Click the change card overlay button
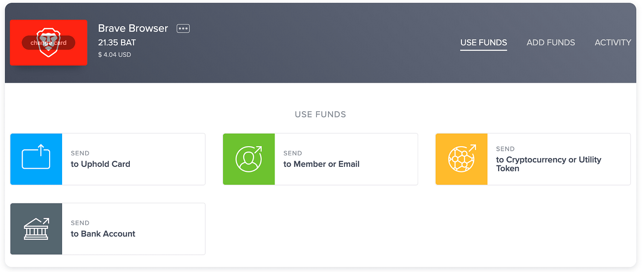The image size is (644, 272). [x=48, y=43]
